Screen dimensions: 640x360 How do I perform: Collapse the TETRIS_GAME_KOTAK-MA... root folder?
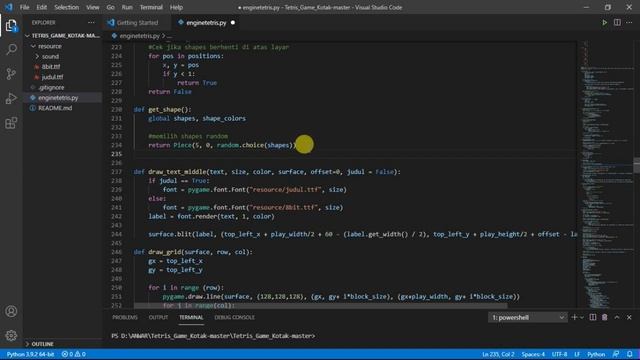(x=62, y=36)
